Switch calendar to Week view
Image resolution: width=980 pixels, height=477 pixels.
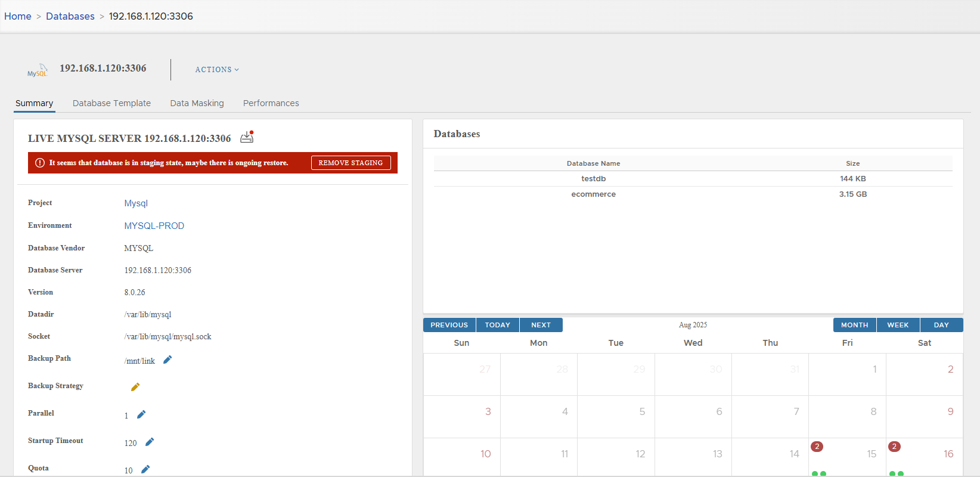(898, 325)
